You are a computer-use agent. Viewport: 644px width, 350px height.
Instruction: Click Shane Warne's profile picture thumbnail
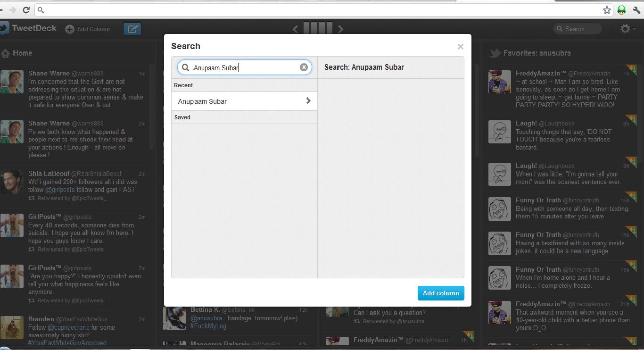[12, 82]
